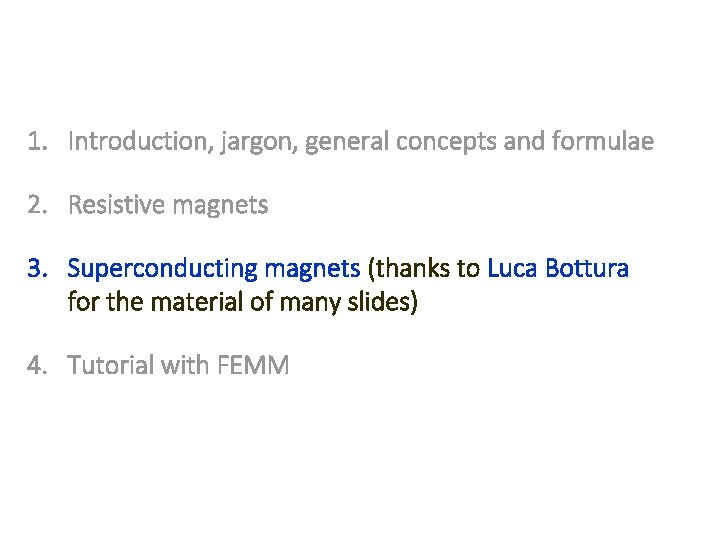Click the word 'slides)' ending item three
The height and width of the screenshot is (540, 720).
pyautogui.click(x=386, y=301)
